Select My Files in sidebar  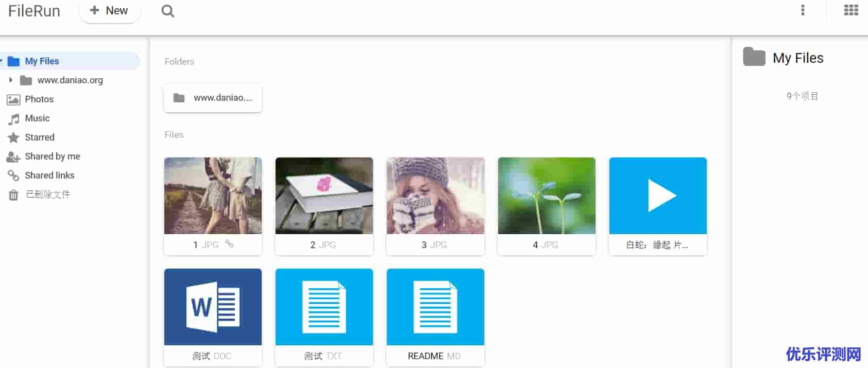42,61
